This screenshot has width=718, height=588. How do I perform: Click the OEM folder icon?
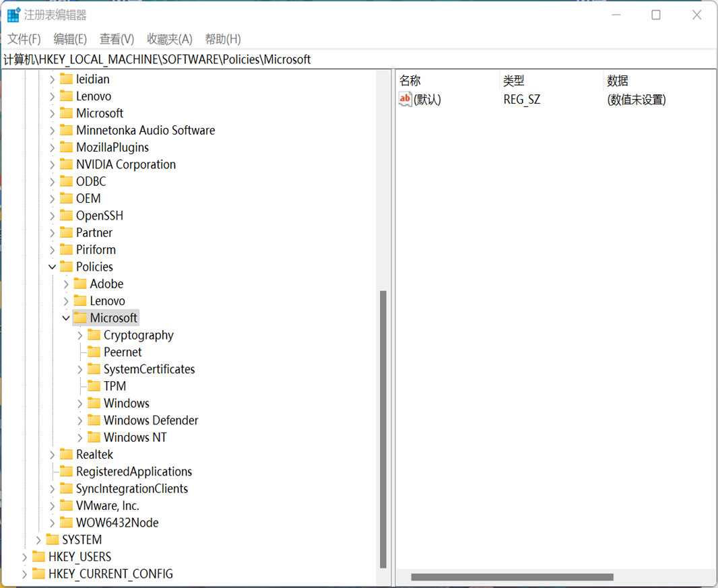pos(67,198)
